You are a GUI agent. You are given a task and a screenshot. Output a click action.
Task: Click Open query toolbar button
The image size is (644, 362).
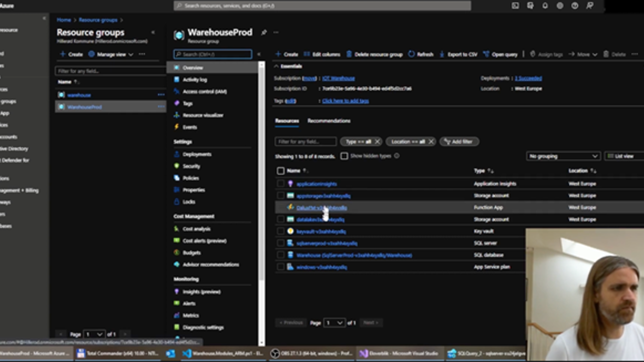point(500,54)
